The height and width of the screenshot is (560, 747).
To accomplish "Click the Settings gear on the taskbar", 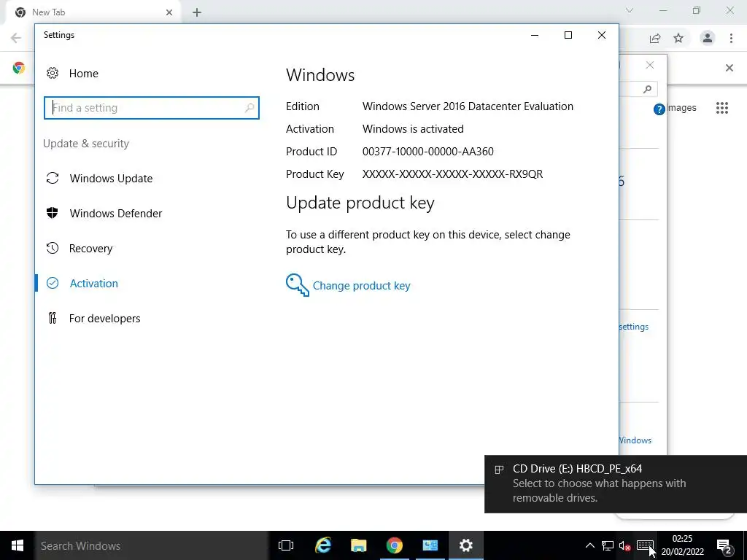I will click(x=466, y=545).
